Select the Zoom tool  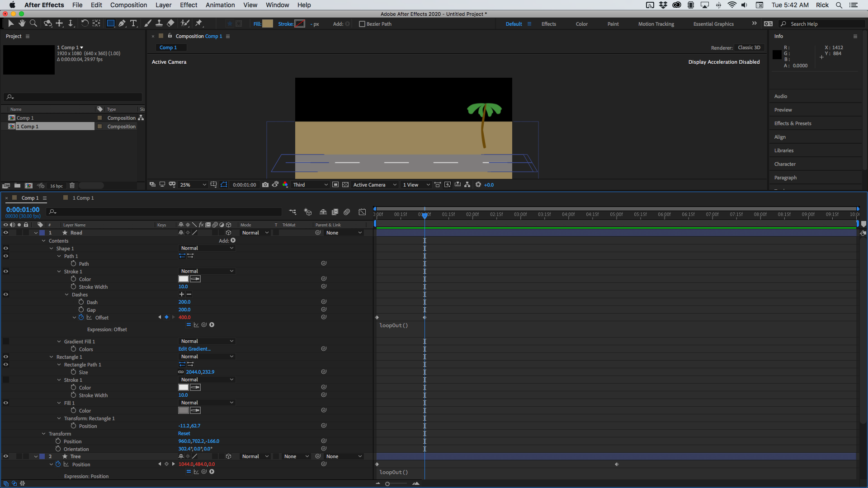[x=33, y=23]
